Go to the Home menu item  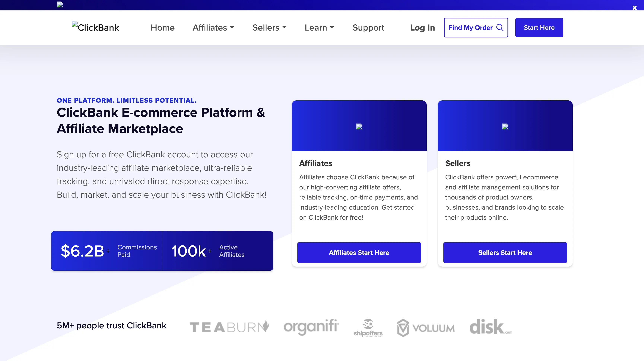pos(163,28)
